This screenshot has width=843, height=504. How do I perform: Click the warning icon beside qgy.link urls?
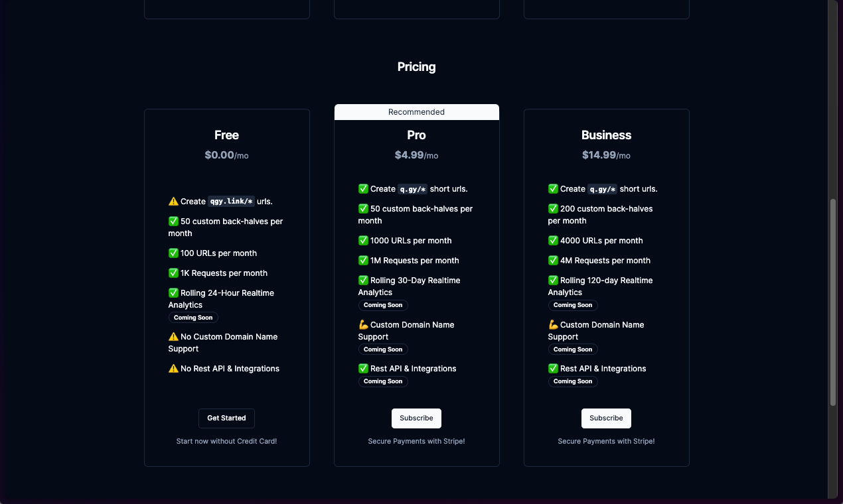173,202
